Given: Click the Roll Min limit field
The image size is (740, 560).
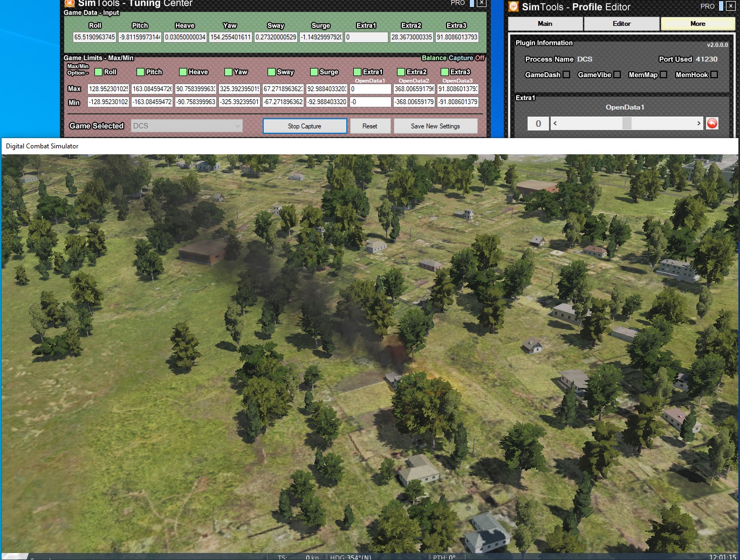Looking at the screenshot, I should pyautogui.click(x=108, y=102).
